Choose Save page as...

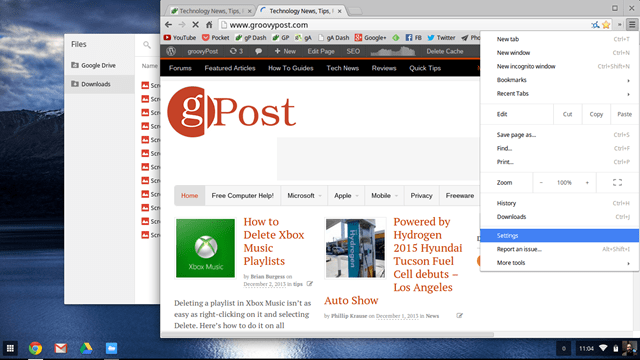click(x=560, y=135)
